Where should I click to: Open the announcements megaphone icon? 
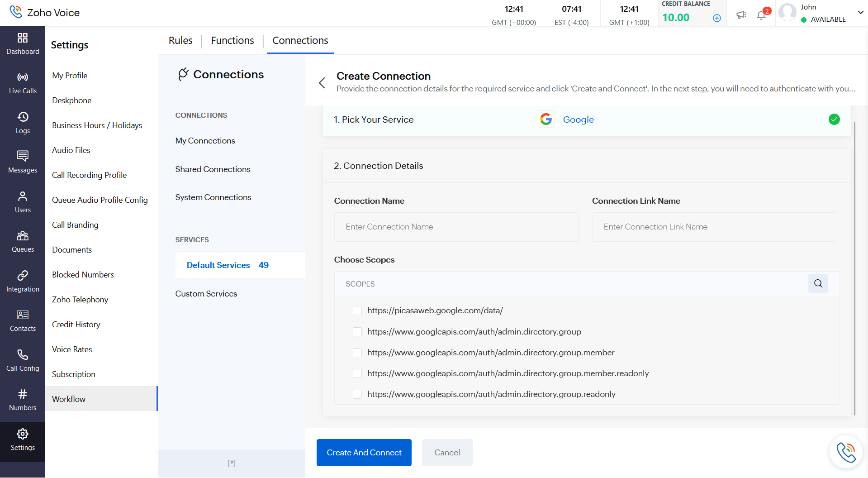coord(741,15)
